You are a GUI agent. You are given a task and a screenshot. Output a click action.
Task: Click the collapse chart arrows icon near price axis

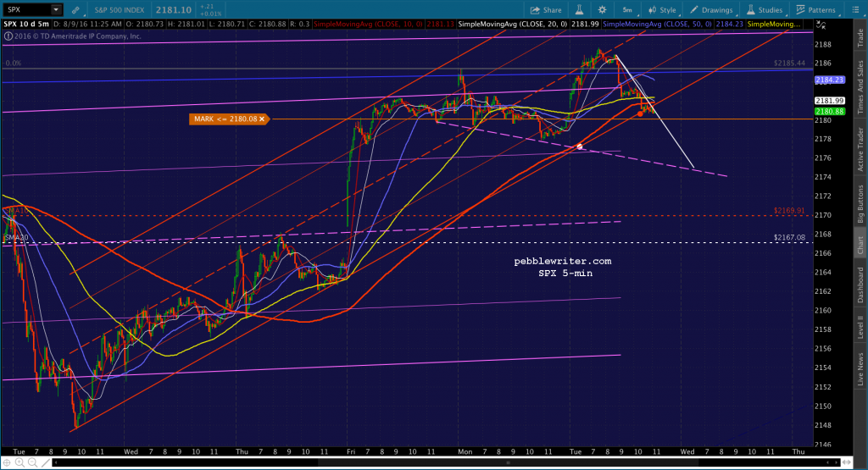click(821, 25)
